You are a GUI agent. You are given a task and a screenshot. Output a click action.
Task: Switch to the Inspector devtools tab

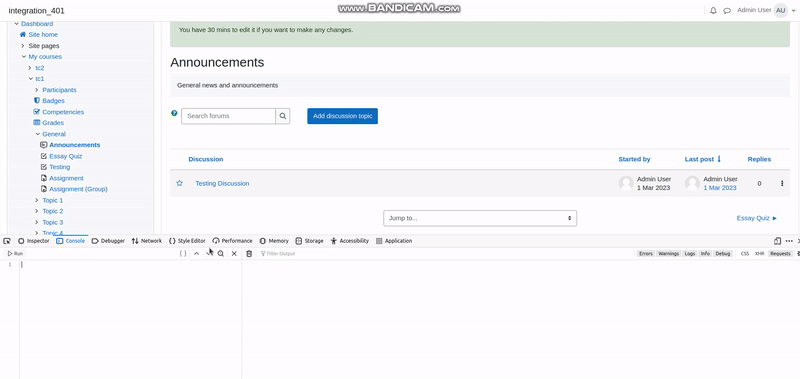point(33,241)
